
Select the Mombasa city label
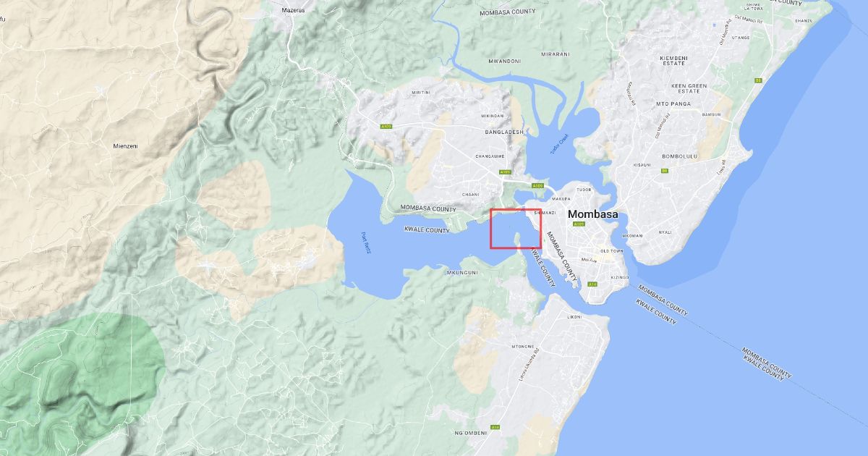[x=593, y=214]
